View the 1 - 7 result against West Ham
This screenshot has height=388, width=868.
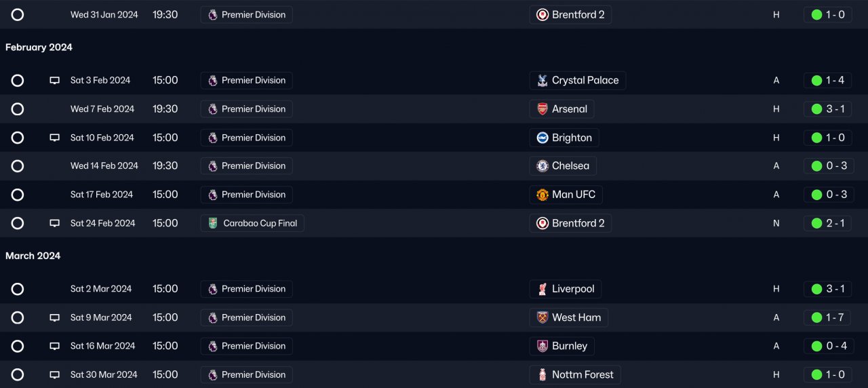click(835, 317)
